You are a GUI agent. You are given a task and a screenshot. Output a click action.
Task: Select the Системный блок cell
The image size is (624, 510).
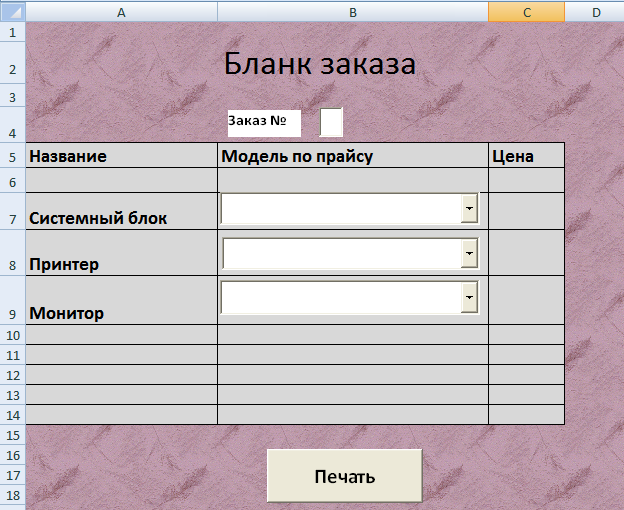click(122, 211)
